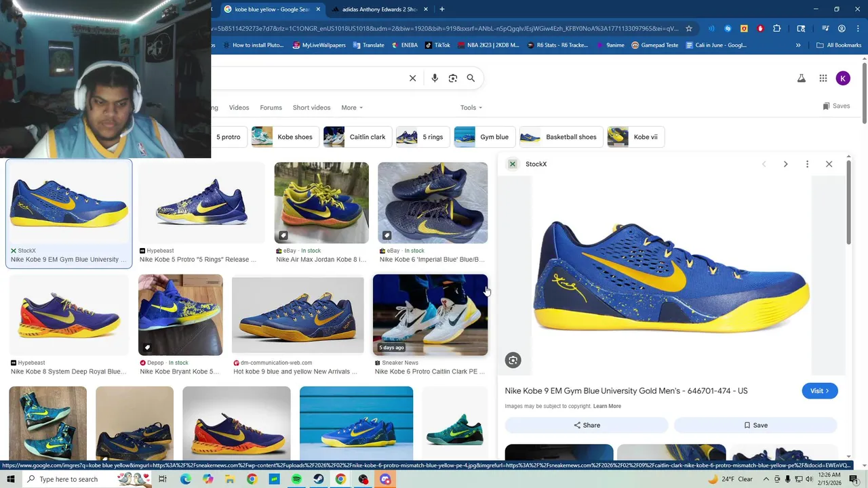This screenshot has width=868, height=488.
Task: Open the Chrome extensions puzzle icon
Action: pos(777,28)
